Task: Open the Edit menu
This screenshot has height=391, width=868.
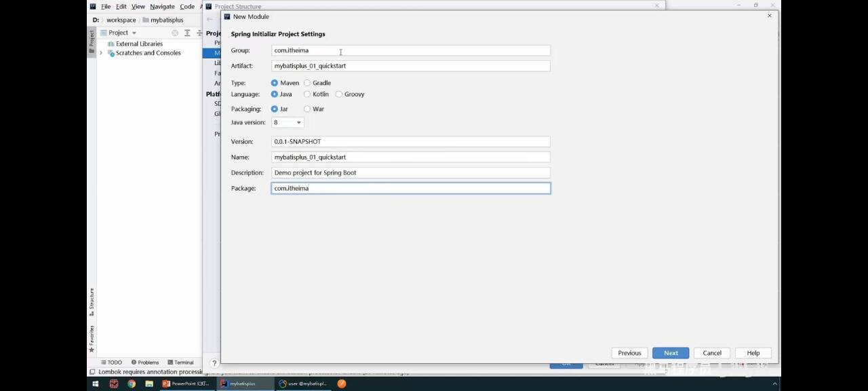Action: tap(121, 6)
